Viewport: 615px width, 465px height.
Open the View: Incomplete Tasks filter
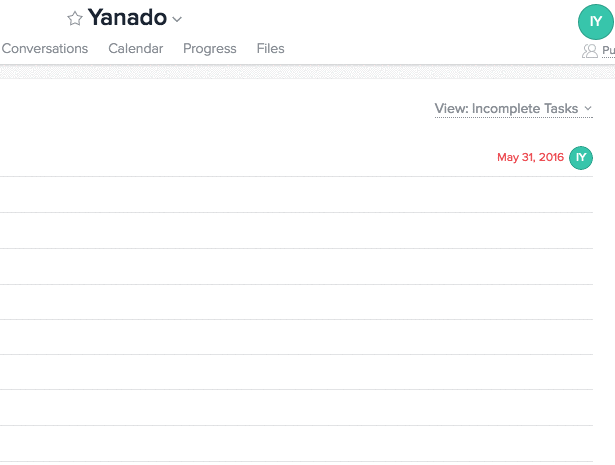(513, 109)
